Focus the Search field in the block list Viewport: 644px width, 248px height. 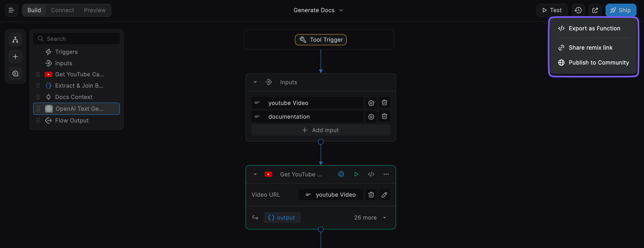tap(77, 39)
